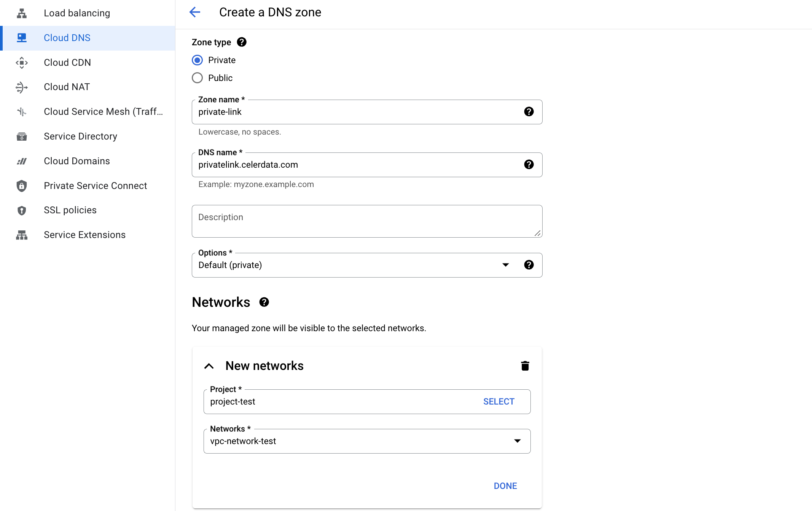The height and width of the screenshot is (511, 812).
Task: Open help for DNS name field
Action: coord(529,164)
